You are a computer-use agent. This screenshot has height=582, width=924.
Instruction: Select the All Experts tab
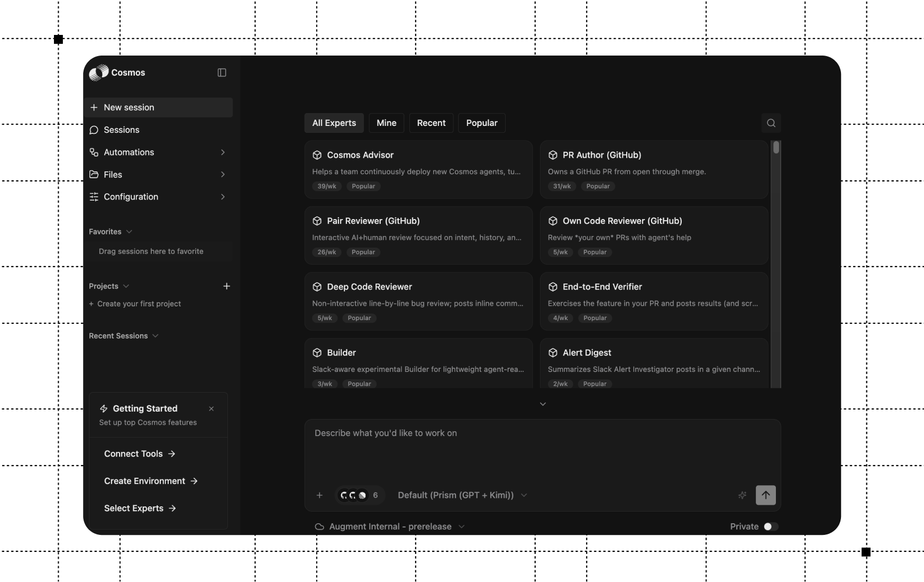coord(334,123)
